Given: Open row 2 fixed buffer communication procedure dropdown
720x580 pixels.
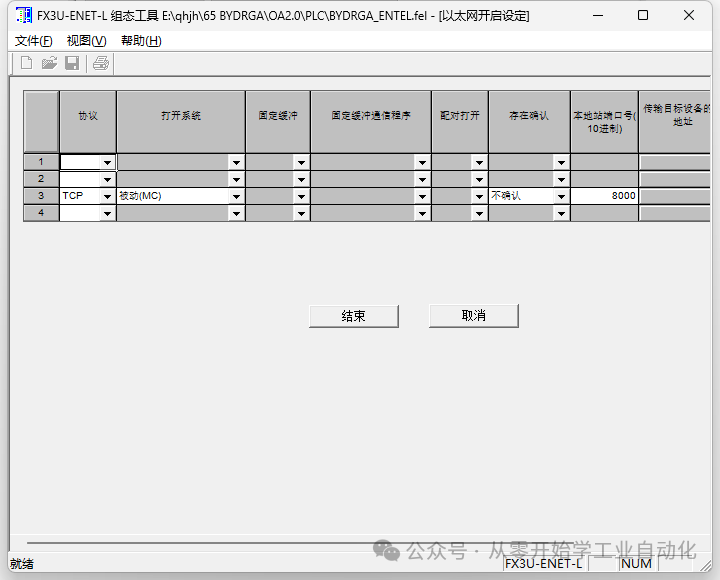Looking at the screenshot, I should click(x=422, y=180).
